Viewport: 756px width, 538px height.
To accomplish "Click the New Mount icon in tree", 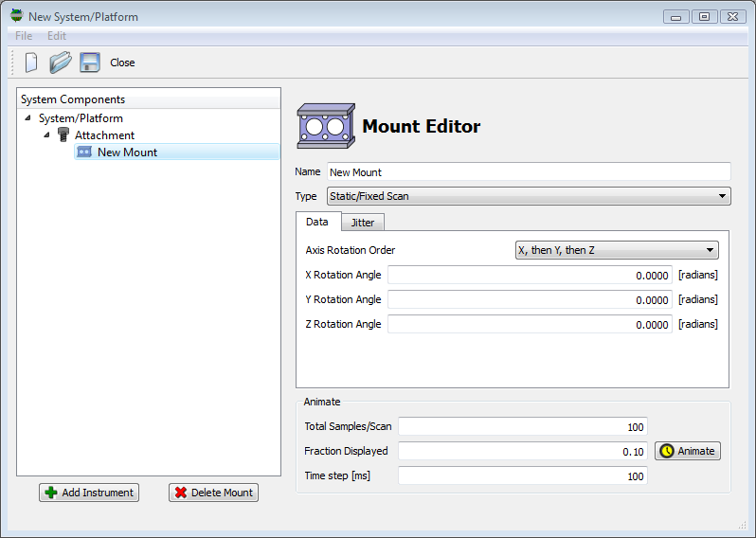I will [84, 152].
